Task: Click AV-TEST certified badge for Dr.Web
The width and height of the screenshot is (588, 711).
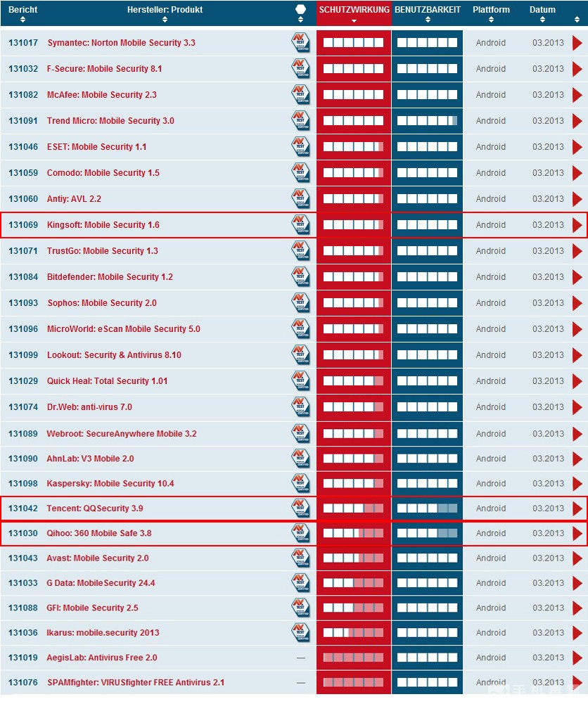Action: pyautogui.click(x=300, y=406)
